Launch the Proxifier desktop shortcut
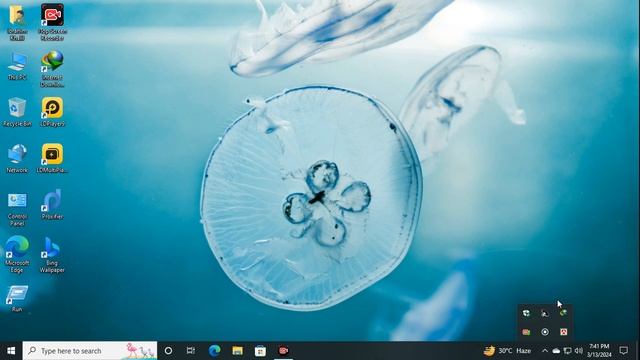Viewport: 640px width, 360px height. click(x=52, y=205)
